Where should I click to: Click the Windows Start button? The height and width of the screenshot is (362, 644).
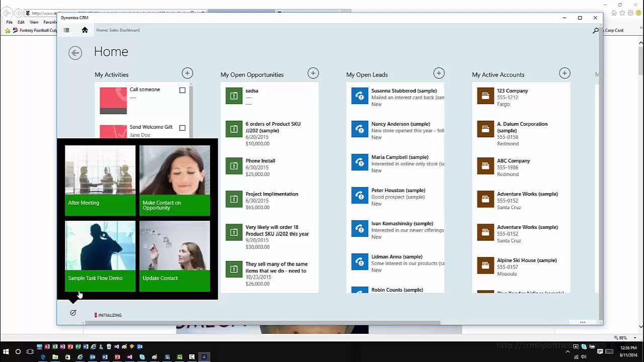click(6, 351)
